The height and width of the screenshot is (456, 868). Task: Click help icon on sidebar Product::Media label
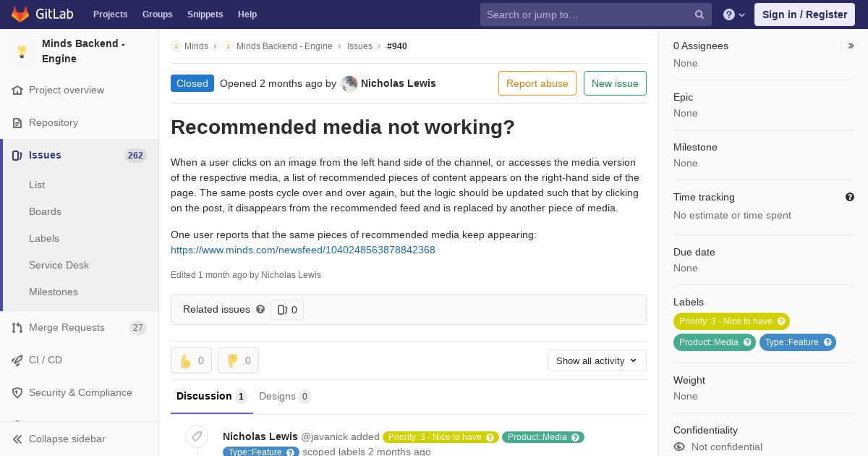click(747, 342)
